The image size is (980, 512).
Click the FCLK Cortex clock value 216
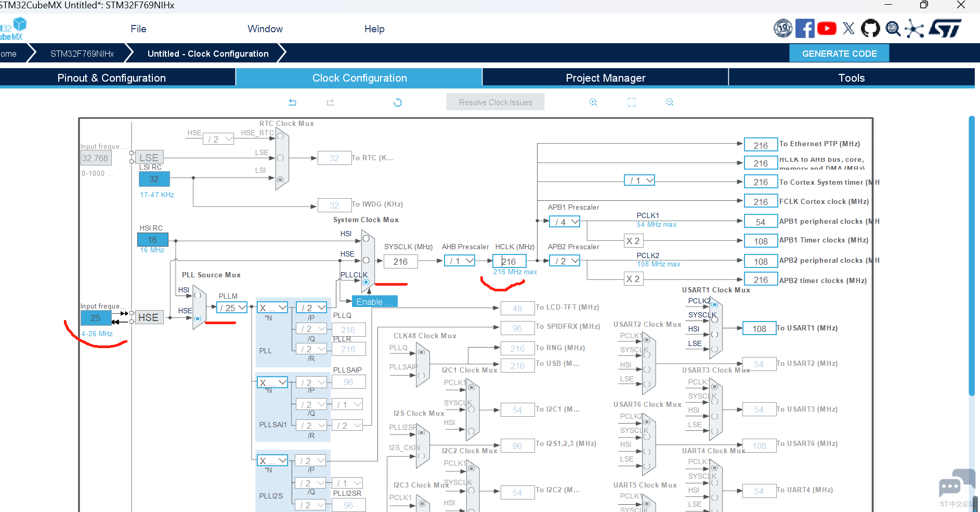point(761,201)
